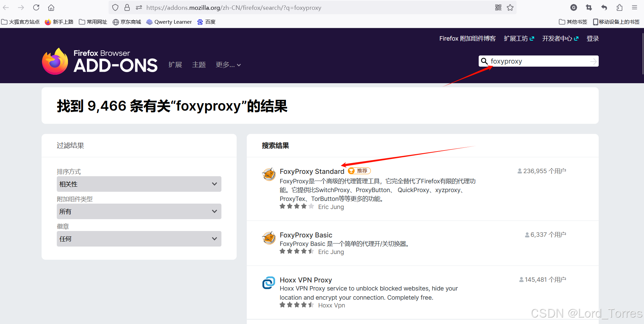
Task: Open the Hoxx VPN Proxy result title
Action: (306, 280)
